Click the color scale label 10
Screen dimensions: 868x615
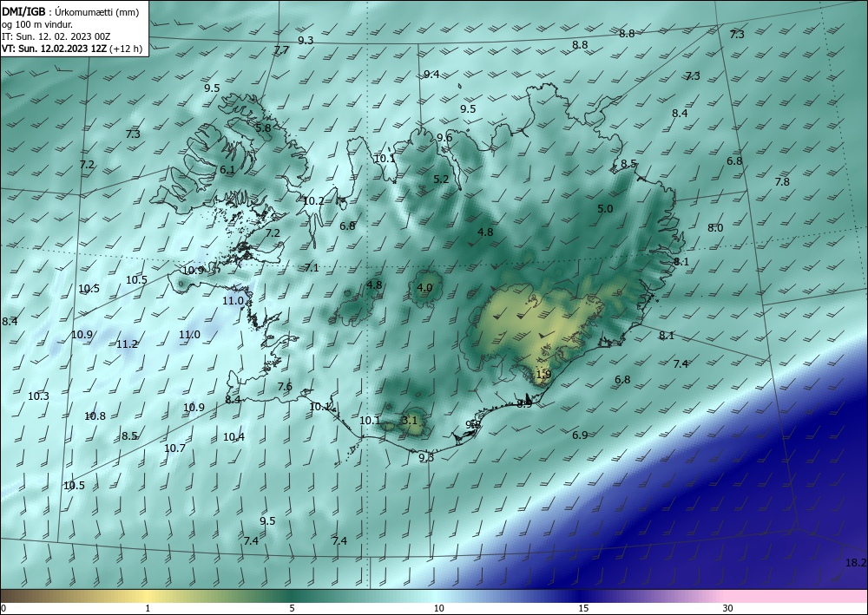coord(438,608)
